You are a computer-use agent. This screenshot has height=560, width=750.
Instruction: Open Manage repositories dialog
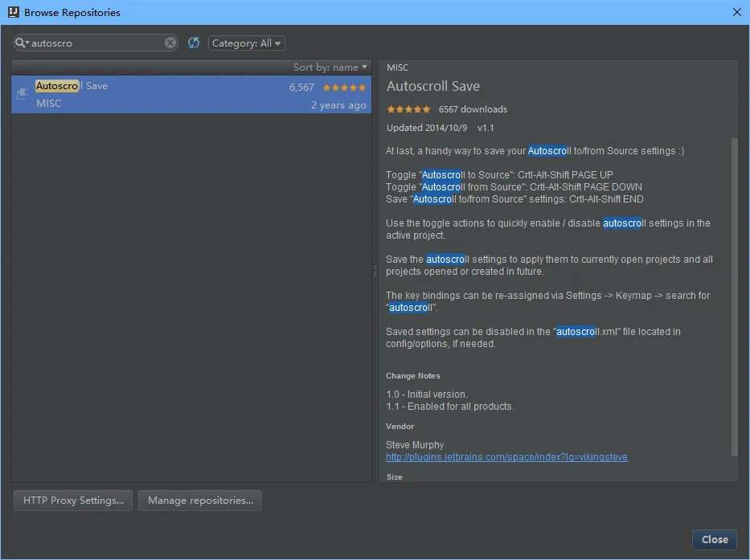(x=200, y=501)
